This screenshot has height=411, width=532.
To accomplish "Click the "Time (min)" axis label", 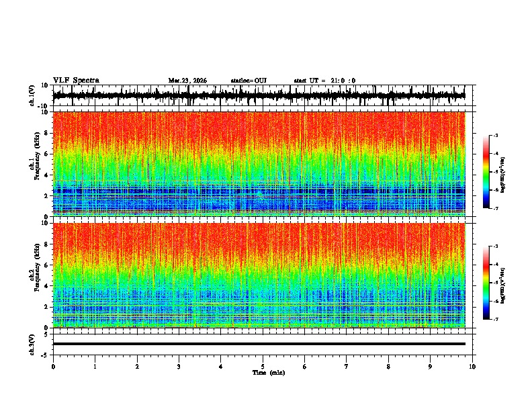I will tap(269, 373).
